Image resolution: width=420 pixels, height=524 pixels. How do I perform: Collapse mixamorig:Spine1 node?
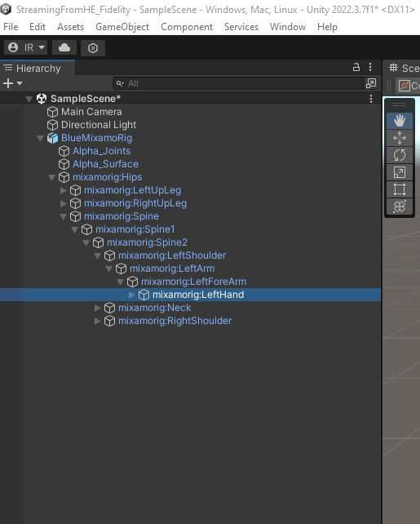coord(74,229)
